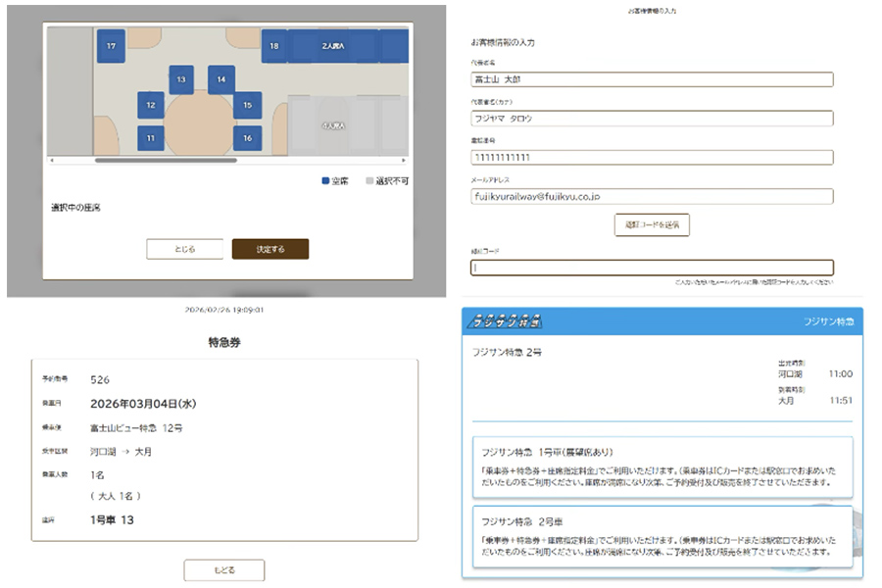This screenshot has width=882, height=588.
Task: Select seat 12 beside the round table
Action: (150, 105)
